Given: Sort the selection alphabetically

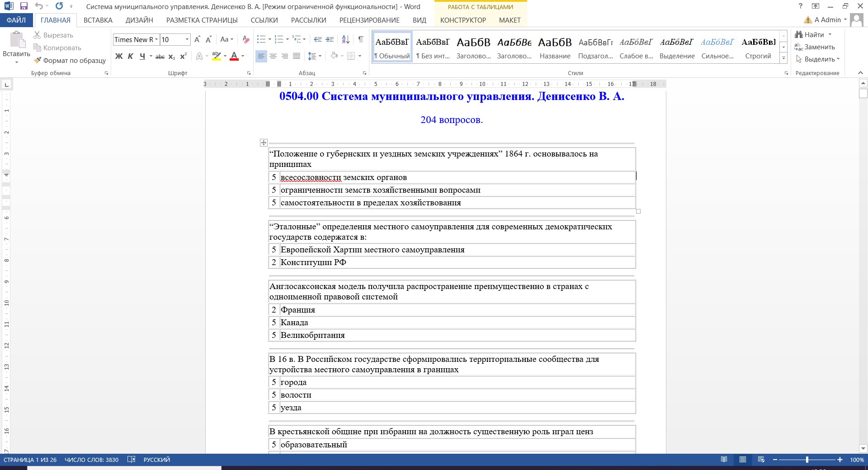Looking at the screenshot, I should coord(345,40).
